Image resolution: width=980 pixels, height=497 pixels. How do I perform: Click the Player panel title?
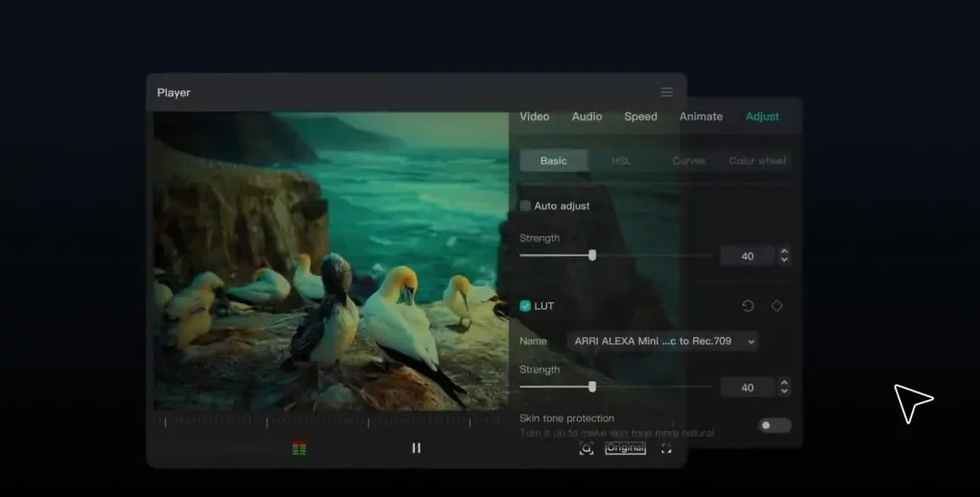(x=174, y=93)
